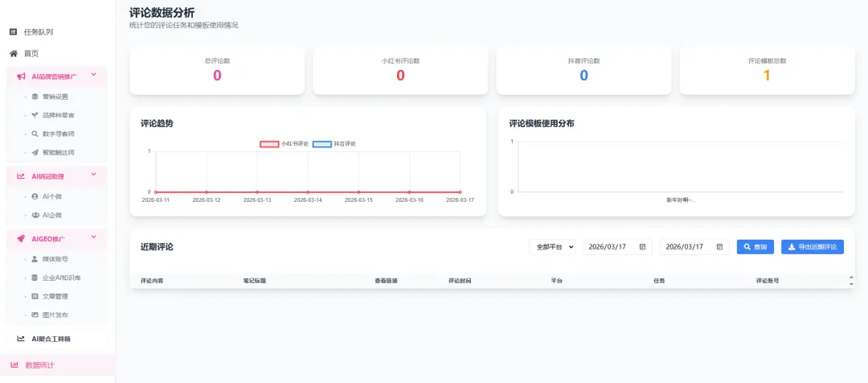Screen dimensions: 868x383
Task: Click the 评论账号 column header
Action: (768, 281)
